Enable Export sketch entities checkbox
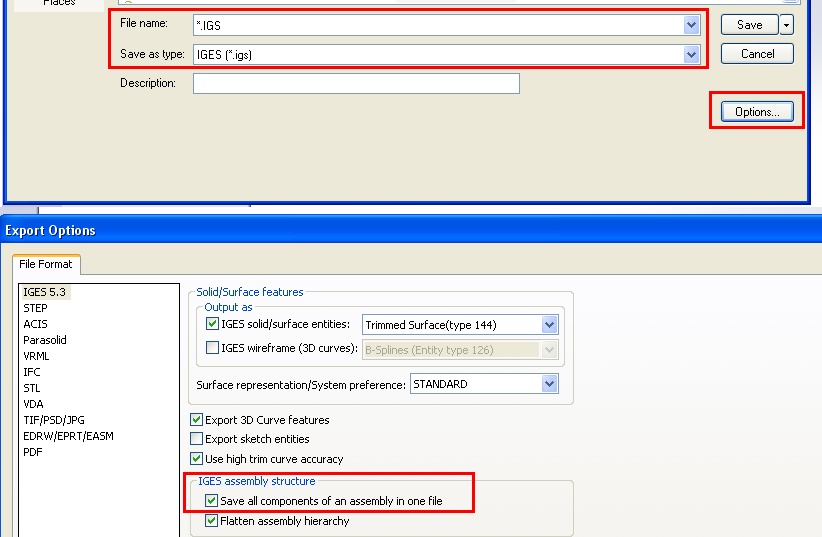The image size is (822, 537). [x=197, y=438]
